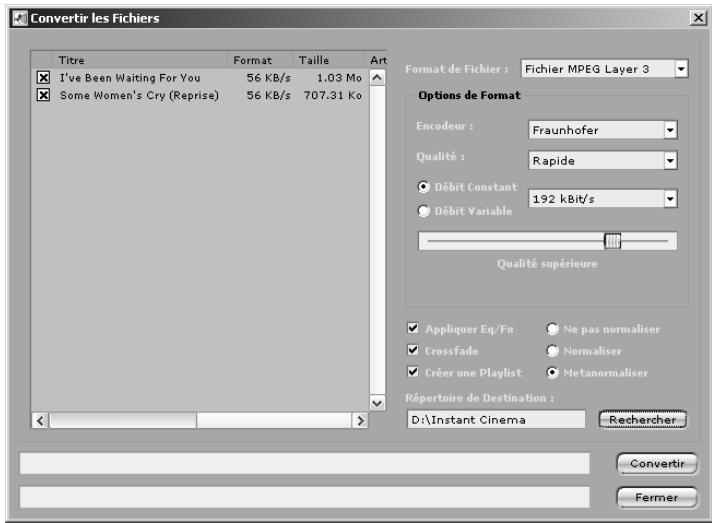Sort list by Titre column header

[139, 60]
